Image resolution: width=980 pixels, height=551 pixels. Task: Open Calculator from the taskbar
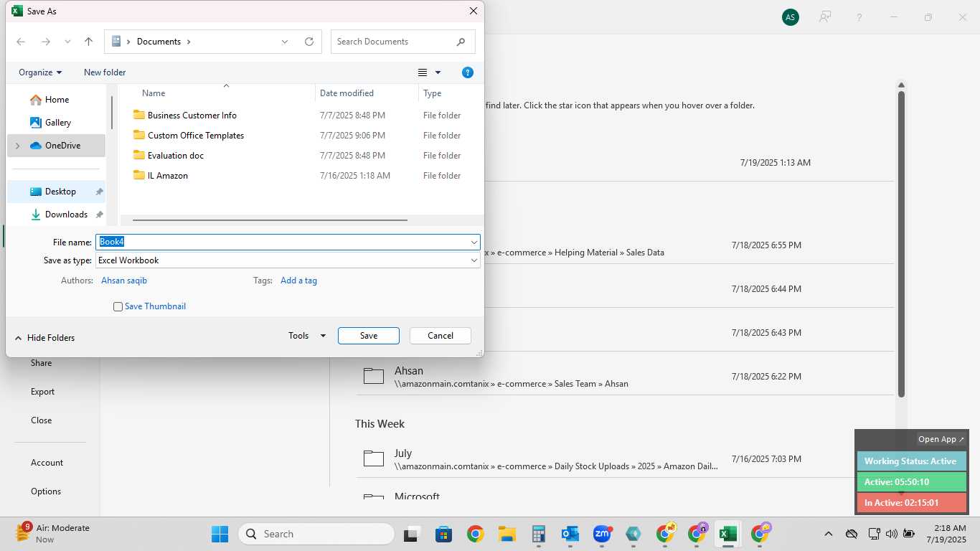(539, 534)
